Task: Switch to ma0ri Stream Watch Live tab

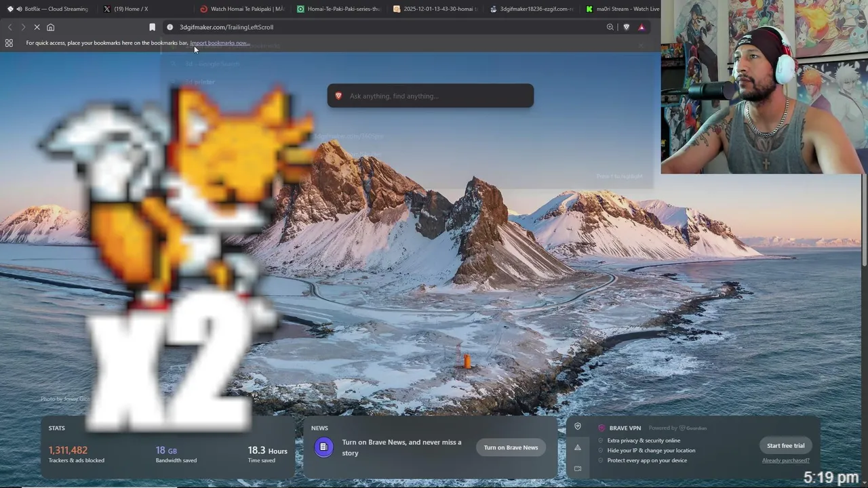Action: pyautogui.click(x=622, y=9)
